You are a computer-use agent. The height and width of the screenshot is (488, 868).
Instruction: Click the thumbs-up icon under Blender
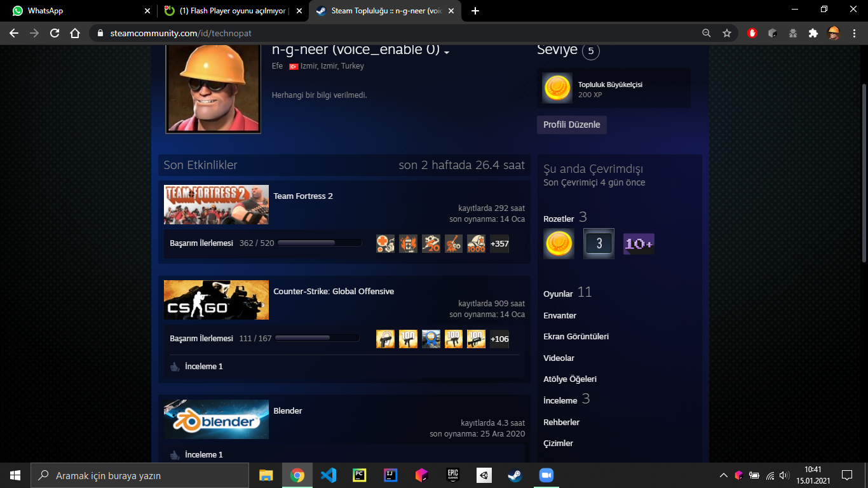coord(175,455)
